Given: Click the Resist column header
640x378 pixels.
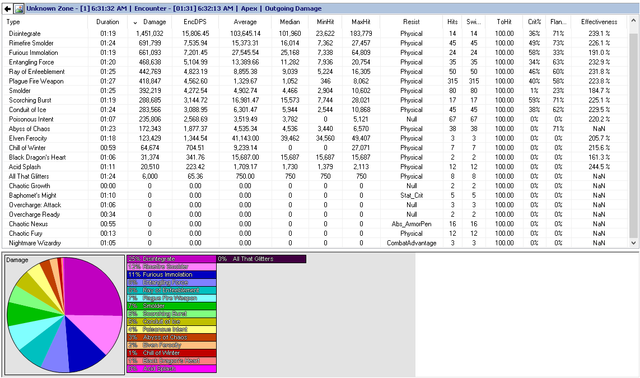Looking at the screenshot, I should 411,22.
